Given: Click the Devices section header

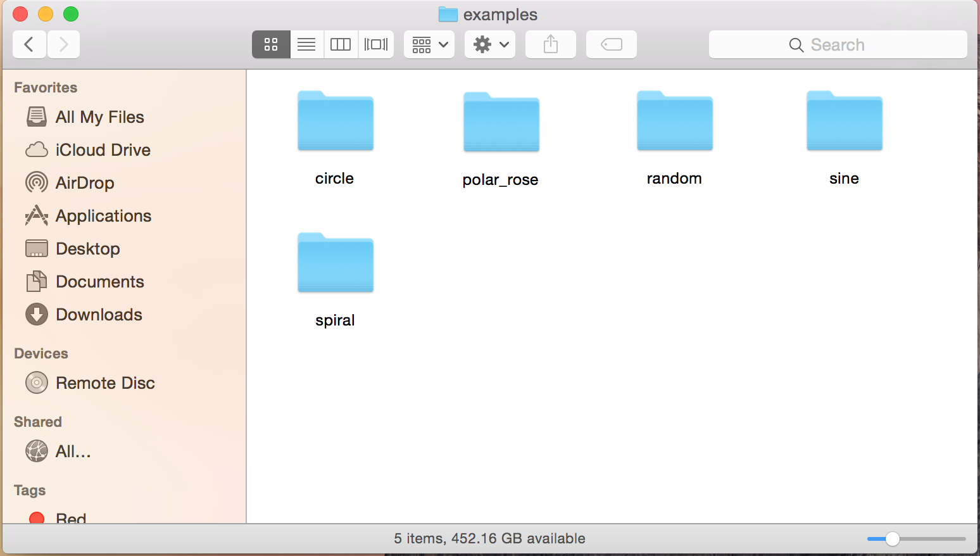Looking at the screenshot, I should click(41, 353).
